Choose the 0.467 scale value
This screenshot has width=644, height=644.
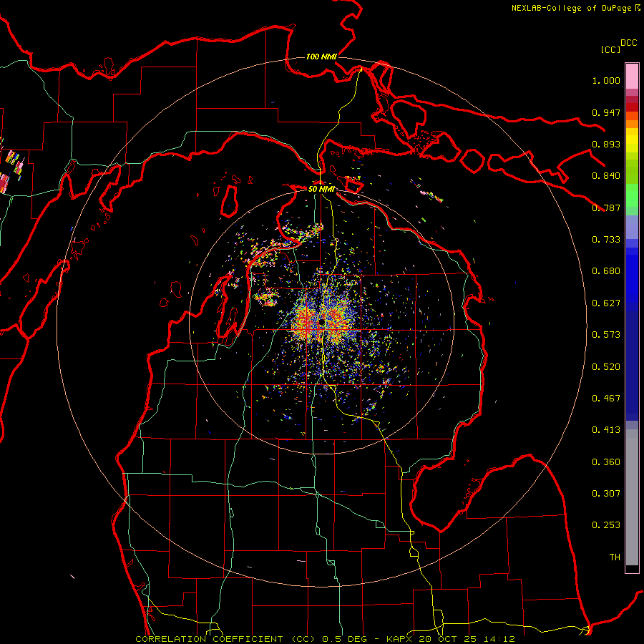point(606,399)
